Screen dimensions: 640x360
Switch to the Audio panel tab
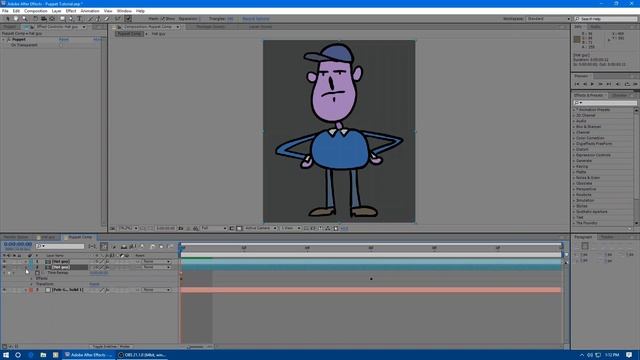tap(595, 27)
